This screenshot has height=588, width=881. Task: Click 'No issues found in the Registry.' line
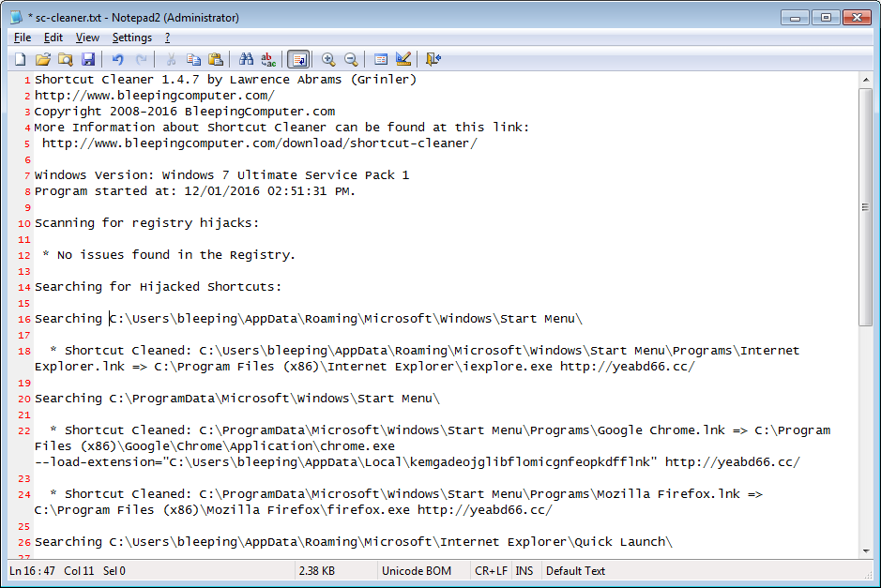click(x=176, y=255)
